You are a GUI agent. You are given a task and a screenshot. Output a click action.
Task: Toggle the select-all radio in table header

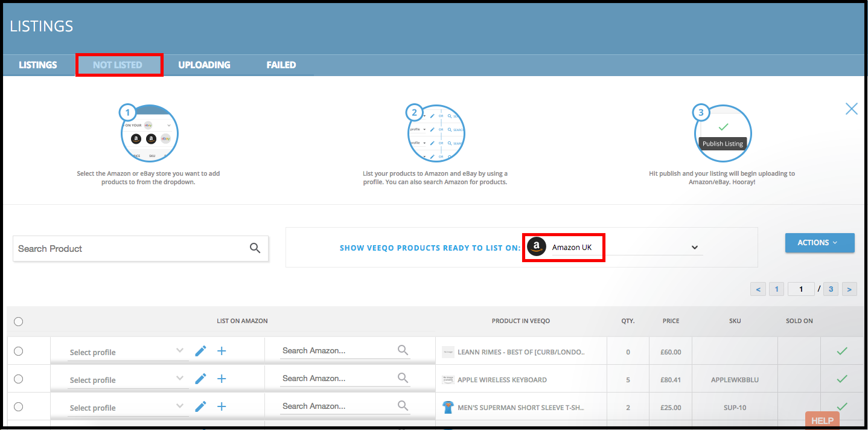[x=18, y=321]
